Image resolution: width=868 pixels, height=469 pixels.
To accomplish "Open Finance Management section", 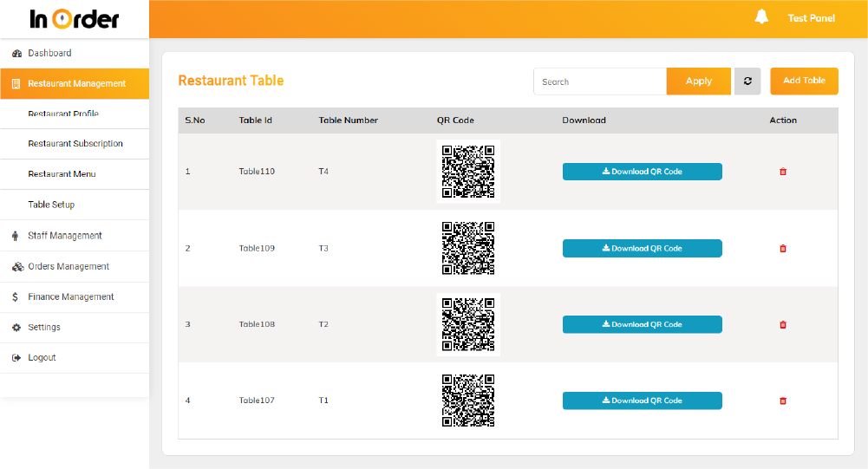I will point(75,296).
